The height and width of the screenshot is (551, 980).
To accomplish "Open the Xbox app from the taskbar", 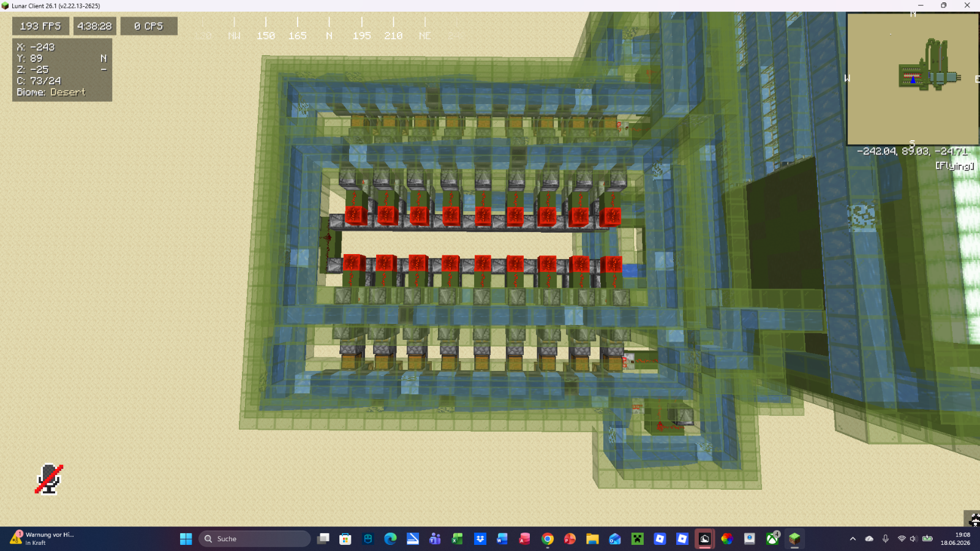I will click(772, 539).
